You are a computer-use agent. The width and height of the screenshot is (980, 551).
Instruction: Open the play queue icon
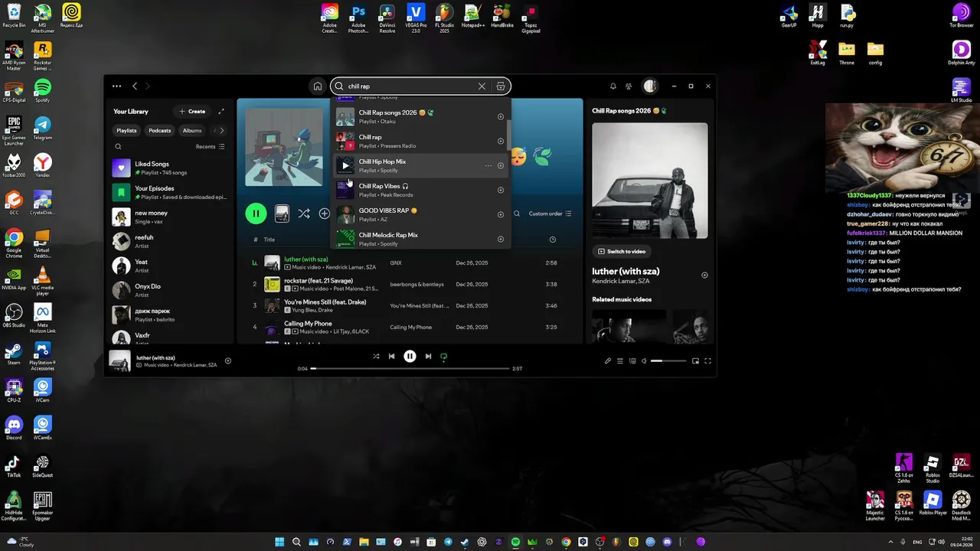[x=620, y=361]
